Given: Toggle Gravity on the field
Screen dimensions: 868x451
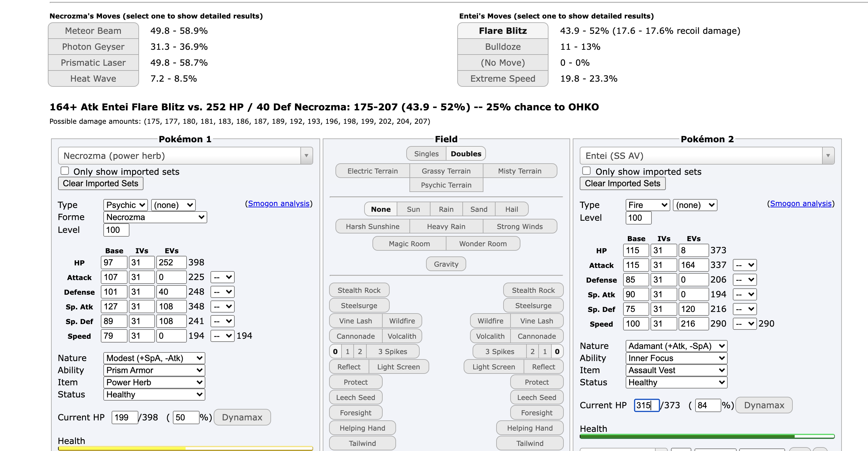Looking at the screenshot, I should tap(446, 264).
